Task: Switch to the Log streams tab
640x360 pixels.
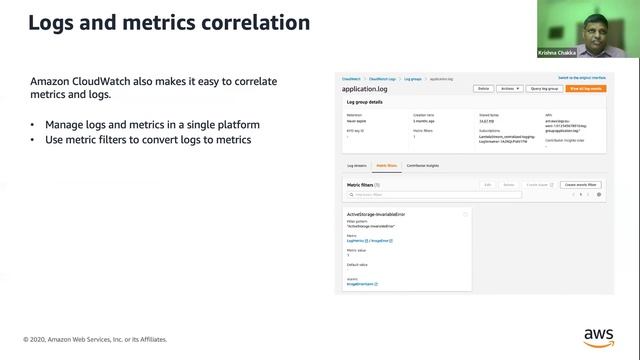Action: click(357, 166)
